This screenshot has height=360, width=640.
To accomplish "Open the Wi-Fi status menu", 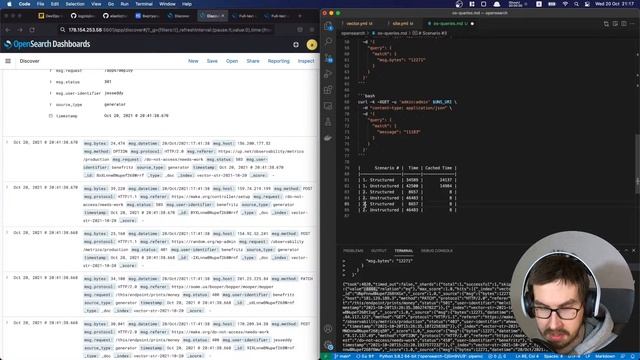I will 565,4.
